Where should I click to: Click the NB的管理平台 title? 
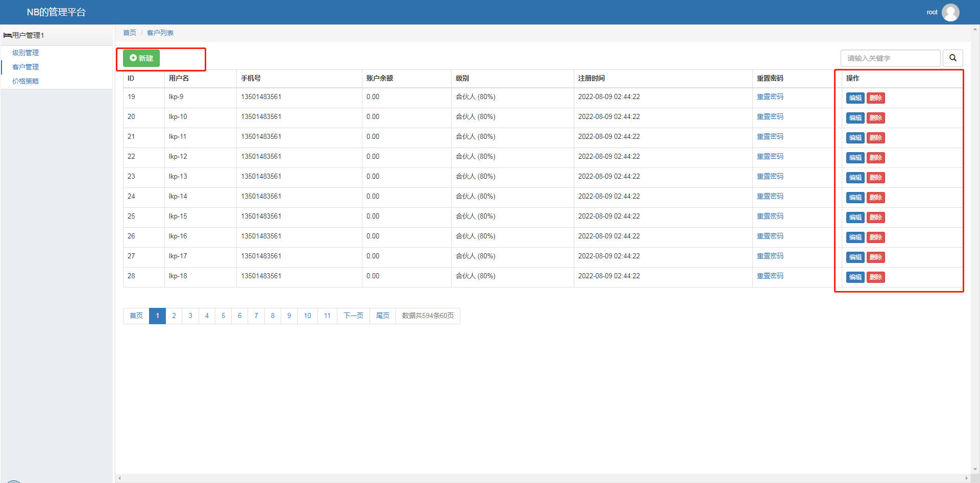tap(56, 12)
